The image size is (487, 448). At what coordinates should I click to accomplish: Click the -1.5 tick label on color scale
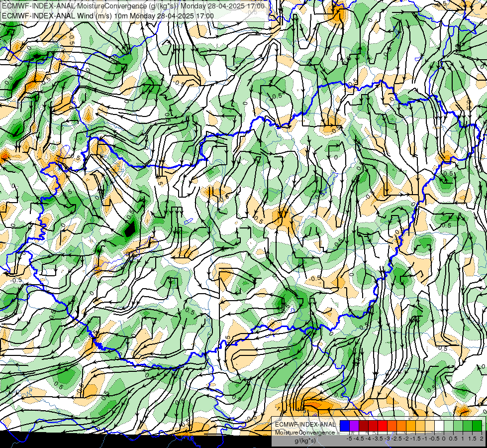pos(415,439)
